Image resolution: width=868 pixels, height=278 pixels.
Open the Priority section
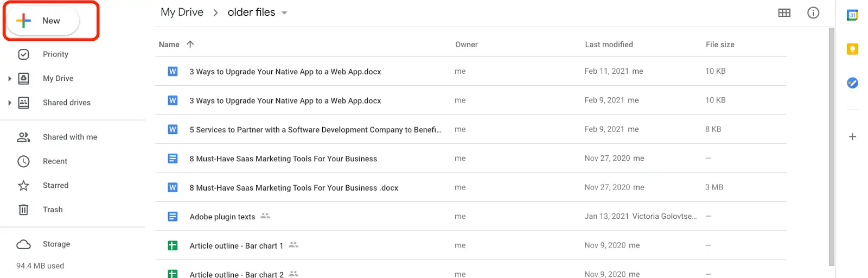[55, 54]
